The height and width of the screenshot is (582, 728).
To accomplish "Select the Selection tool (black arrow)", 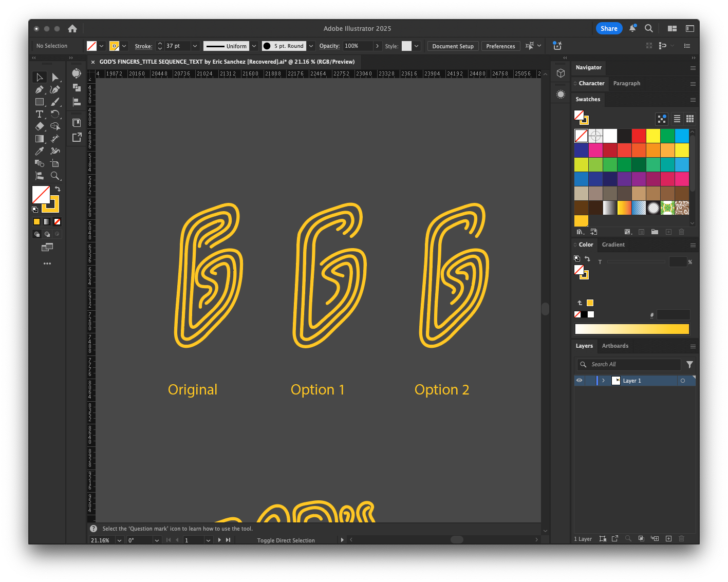I will (x=40, y=77).
